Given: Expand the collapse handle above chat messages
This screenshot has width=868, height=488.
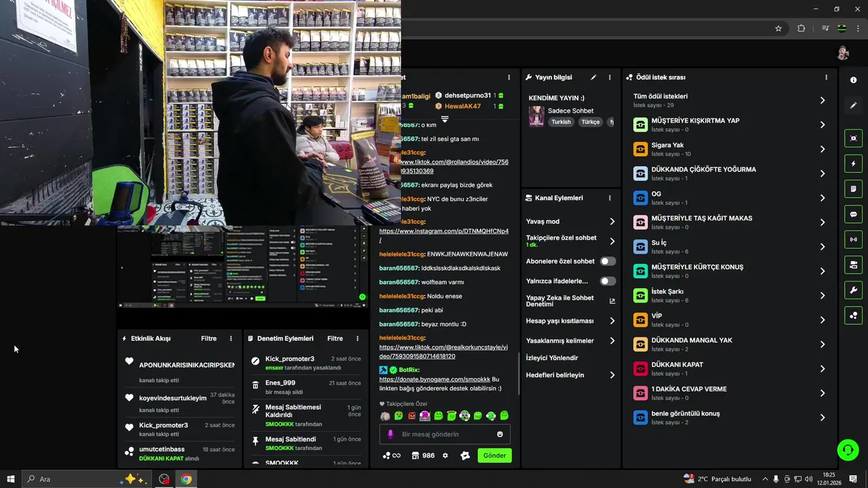Looking at the screenshot, I should tap(445, 119).
